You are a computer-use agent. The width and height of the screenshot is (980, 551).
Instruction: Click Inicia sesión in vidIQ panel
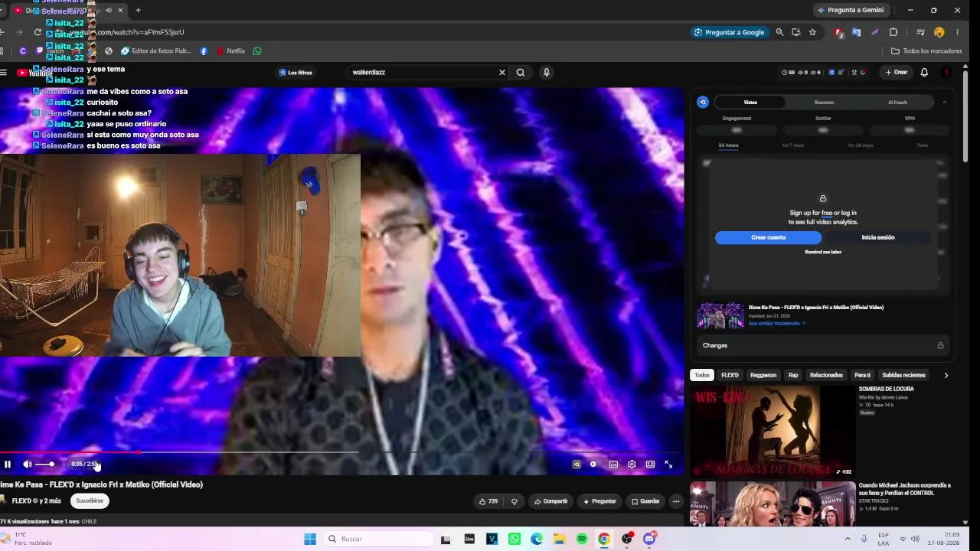(x=878, y=238)
